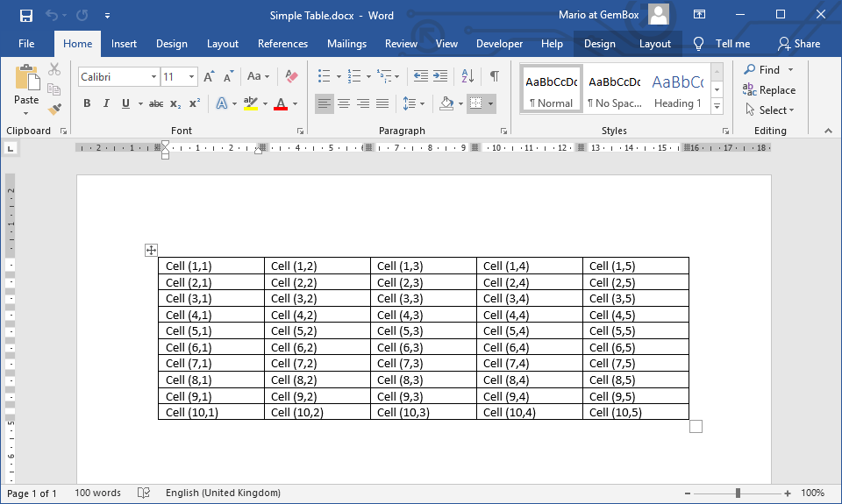
Task: Click the table move handle icon
Action: click(151, 250)
